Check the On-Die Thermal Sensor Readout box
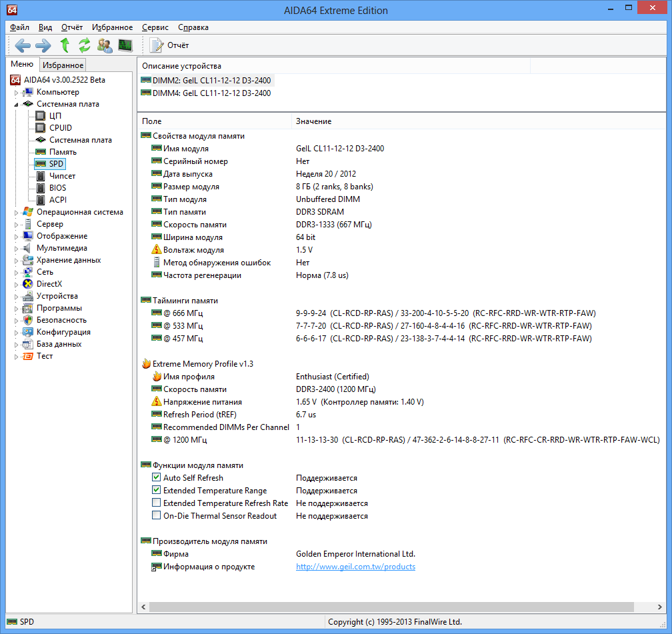This screenshot has height=634, width=672. click(157, 515)
